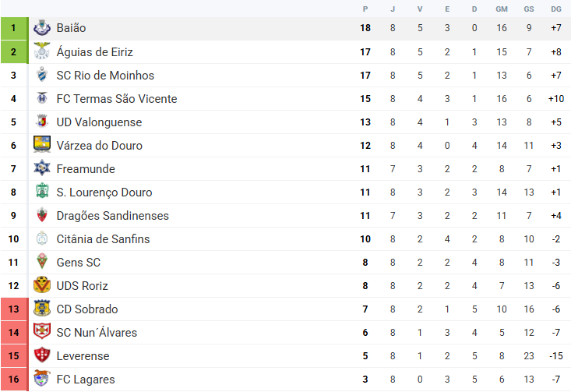
Task: Click the UDS Roriz club crest
Action: coord(42,285)
